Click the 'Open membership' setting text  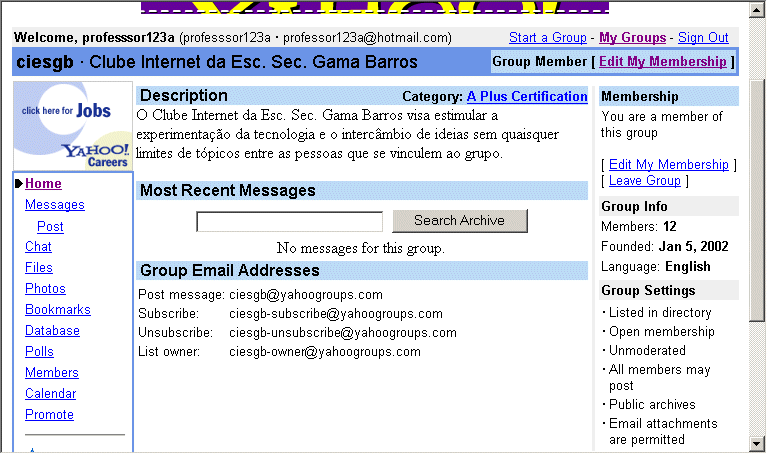pos(661,332)
